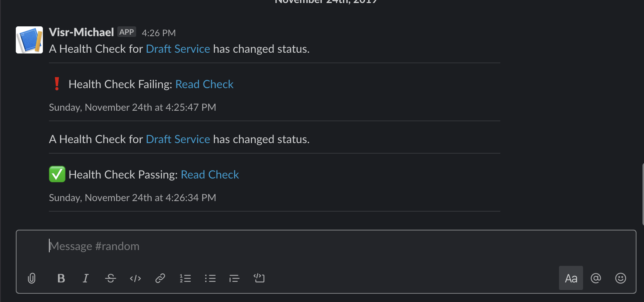Click the Message #random input field
644x302 pixels.
click(326, 246)
